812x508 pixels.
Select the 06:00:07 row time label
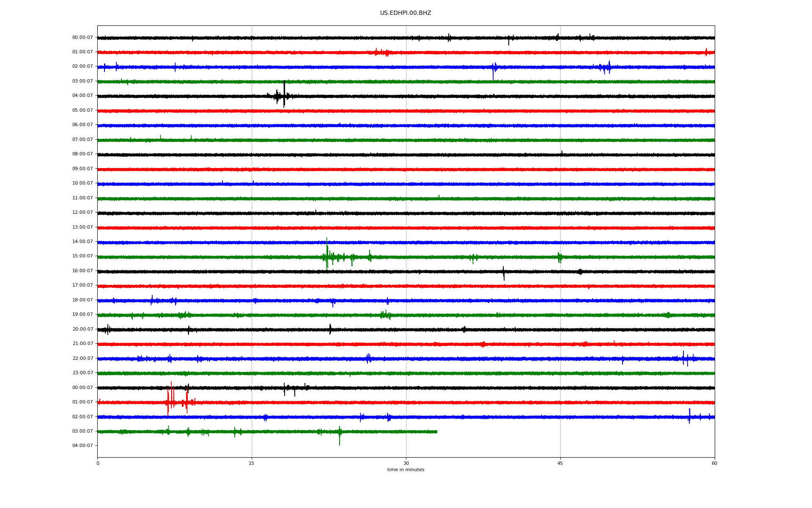click(x=82, y=125)
